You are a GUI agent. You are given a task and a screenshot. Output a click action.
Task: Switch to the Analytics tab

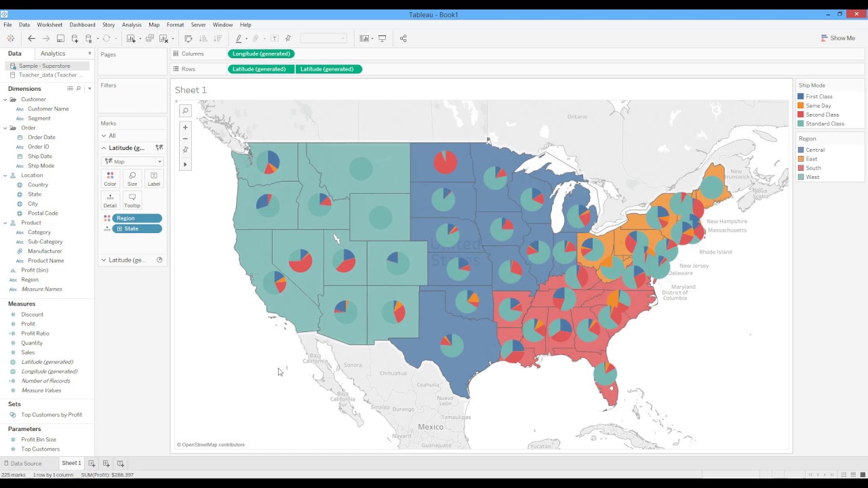tap(53, 54)
